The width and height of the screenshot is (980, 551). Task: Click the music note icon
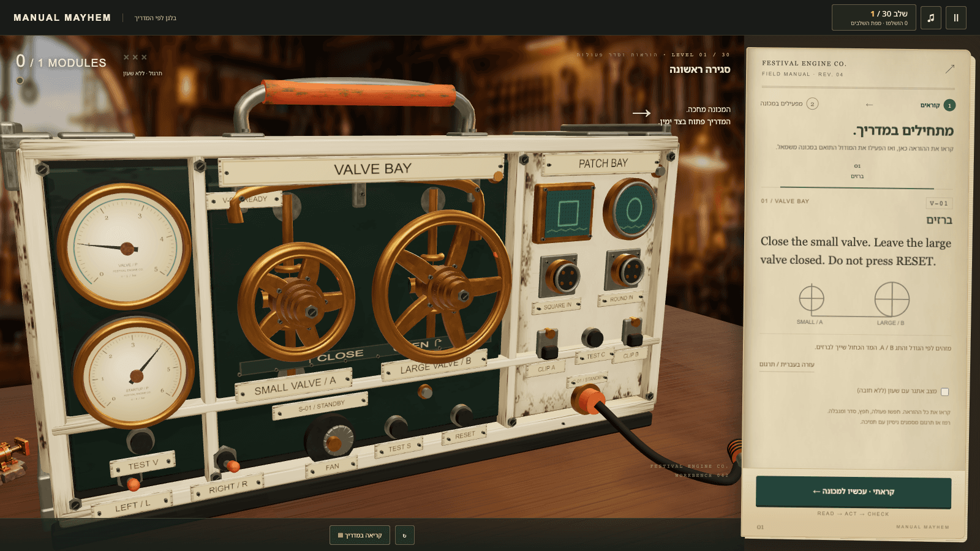pyautogui.click(x=931, y=18)
